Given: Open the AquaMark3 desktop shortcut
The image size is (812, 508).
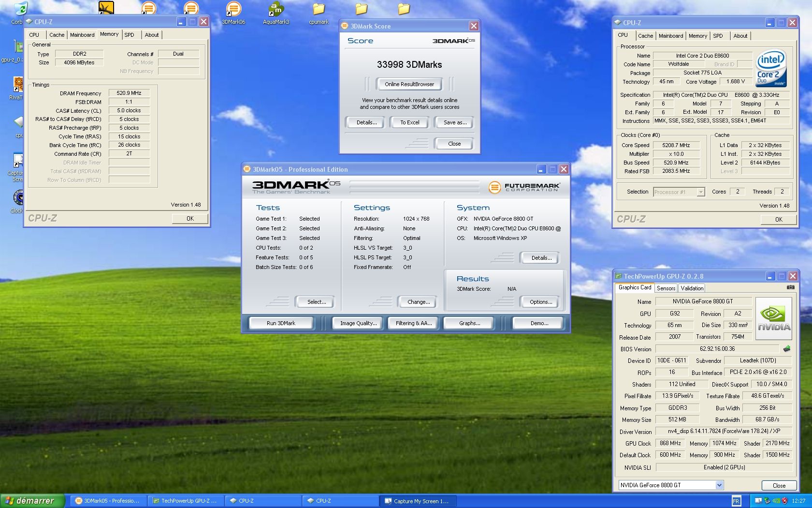Looking at the screenshot, I should tap(276, 13).
